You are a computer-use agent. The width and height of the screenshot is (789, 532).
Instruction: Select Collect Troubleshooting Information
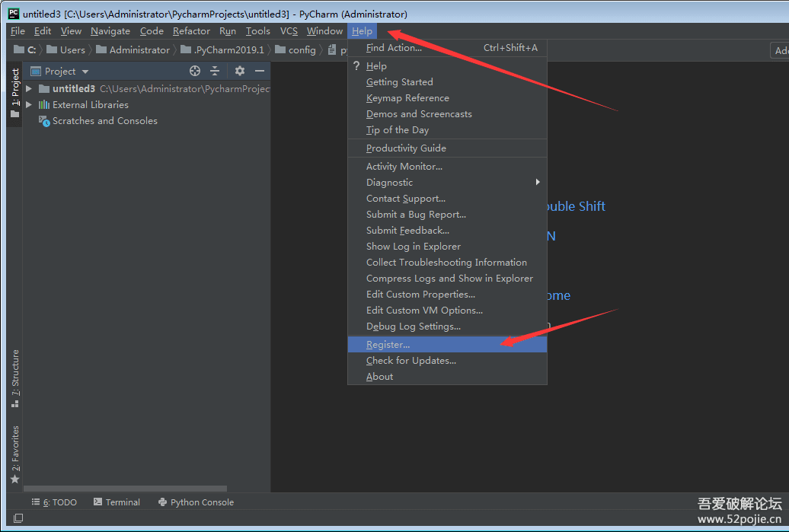[447, 263]
